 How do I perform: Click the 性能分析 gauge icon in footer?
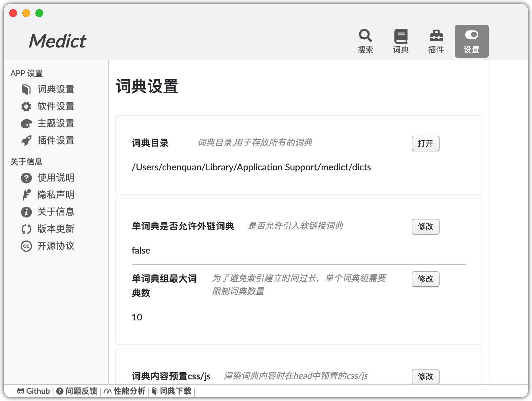107,391
